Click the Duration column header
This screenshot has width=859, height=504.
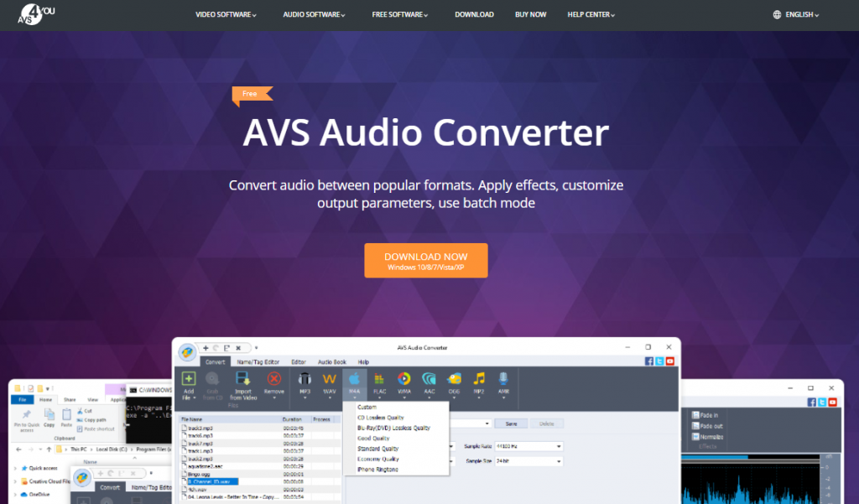(295, 419)
